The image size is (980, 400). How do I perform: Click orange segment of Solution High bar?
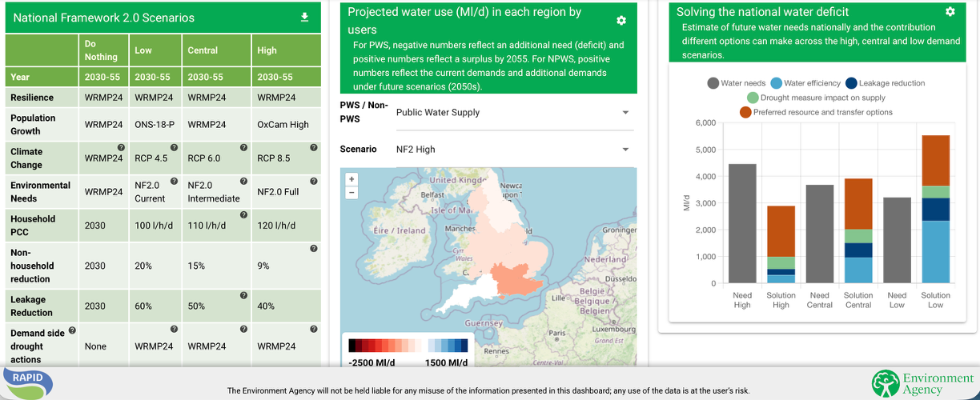click(781, 231)
